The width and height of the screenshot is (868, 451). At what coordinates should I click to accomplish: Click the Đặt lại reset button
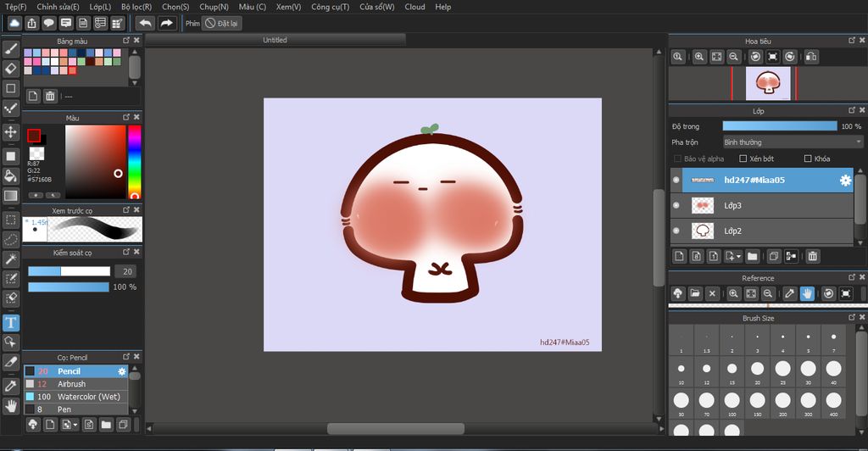point(222,23)
